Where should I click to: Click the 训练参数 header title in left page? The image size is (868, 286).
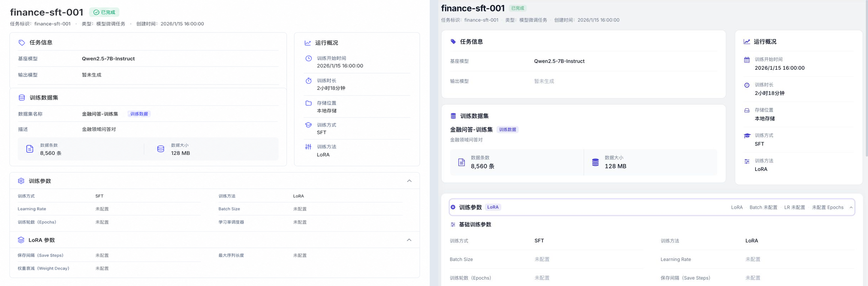tap(40, 181)
